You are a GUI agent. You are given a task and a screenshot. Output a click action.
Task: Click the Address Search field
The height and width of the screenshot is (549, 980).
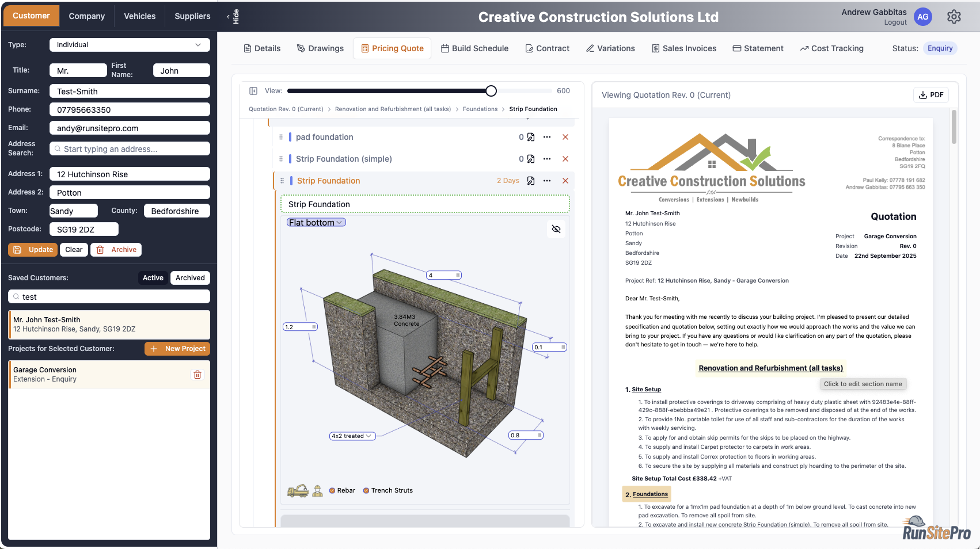tap(130, 148)
